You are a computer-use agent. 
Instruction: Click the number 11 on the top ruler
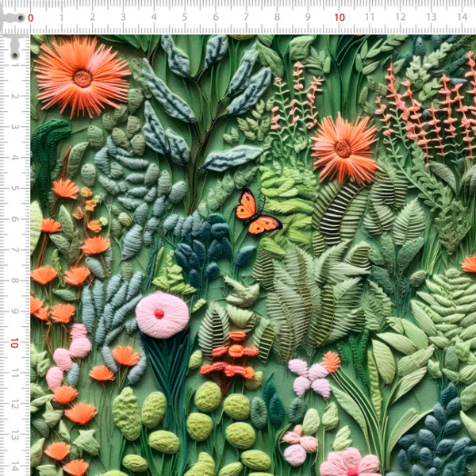coord(370,17)
